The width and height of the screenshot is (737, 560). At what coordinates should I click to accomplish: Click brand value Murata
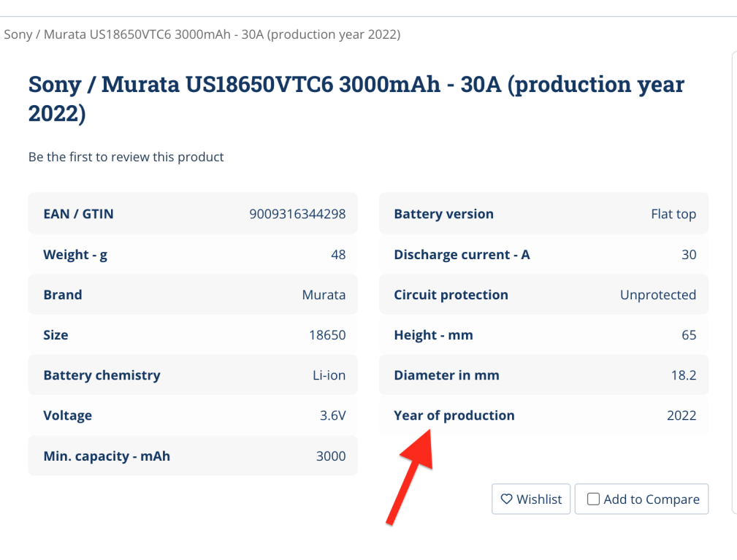point(324,294)
